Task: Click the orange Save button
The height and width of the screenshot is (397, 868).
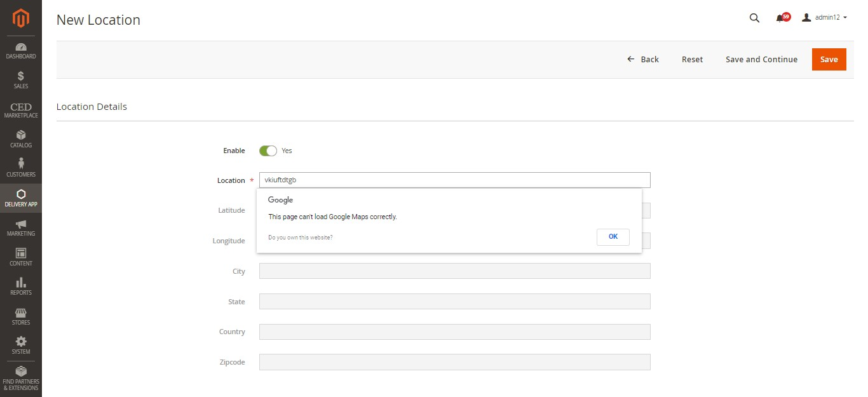Action: pos(829,59)
